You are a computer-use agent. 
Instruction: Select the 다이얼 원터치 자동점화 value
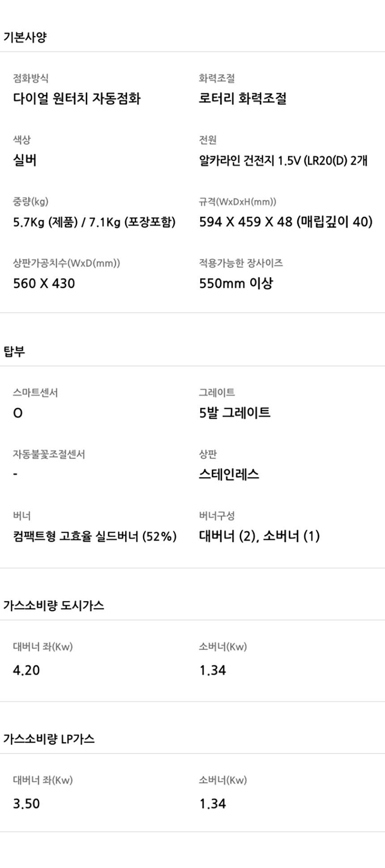coord(77,98)
